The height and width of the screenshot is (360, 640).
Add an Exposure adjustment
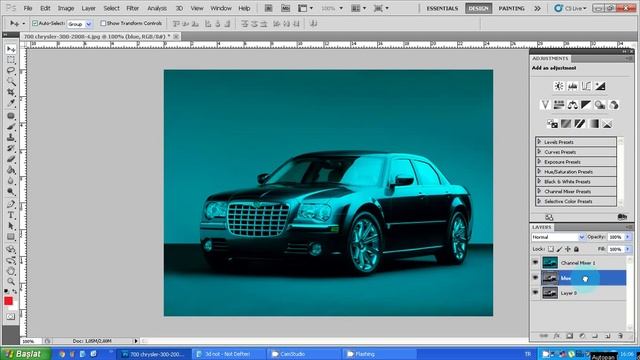[x=600, y=86]
